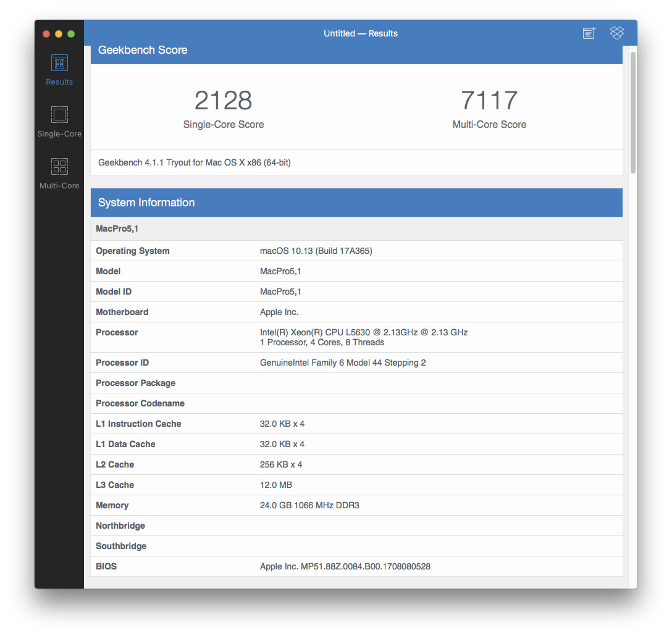Open the Results view in sidebar

59,70
